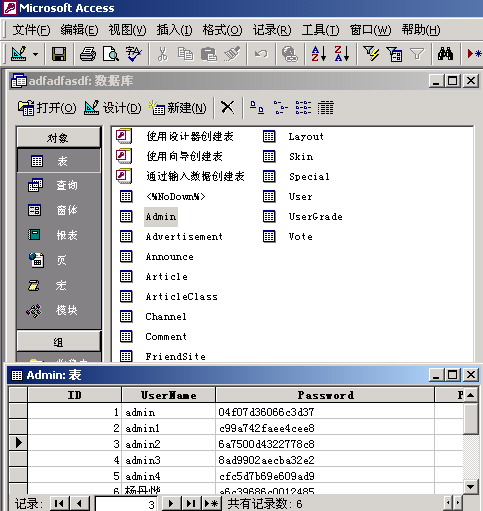The image size is (483, 511).
Task: Select the Vote table
Action: point(300,237)
